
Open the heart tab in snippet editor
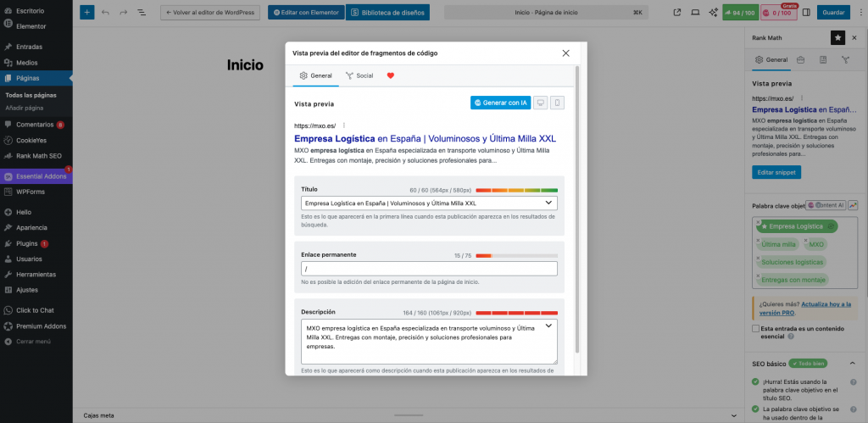(x=390, y=75)
